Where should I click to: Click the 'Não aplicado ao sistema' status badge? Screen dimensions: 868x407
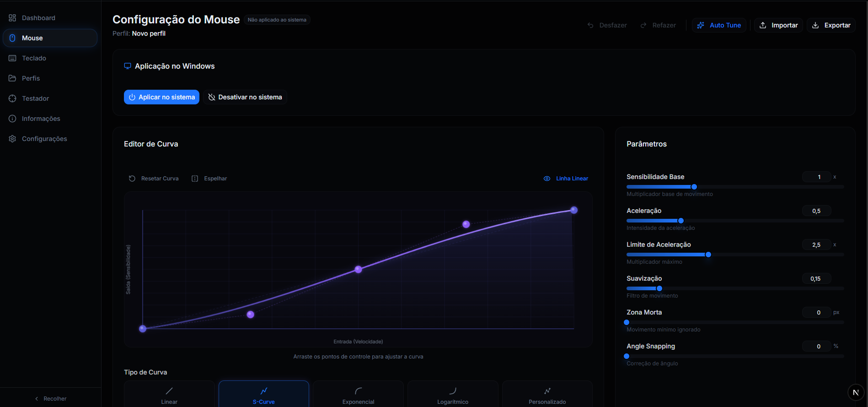pos(277,20)
